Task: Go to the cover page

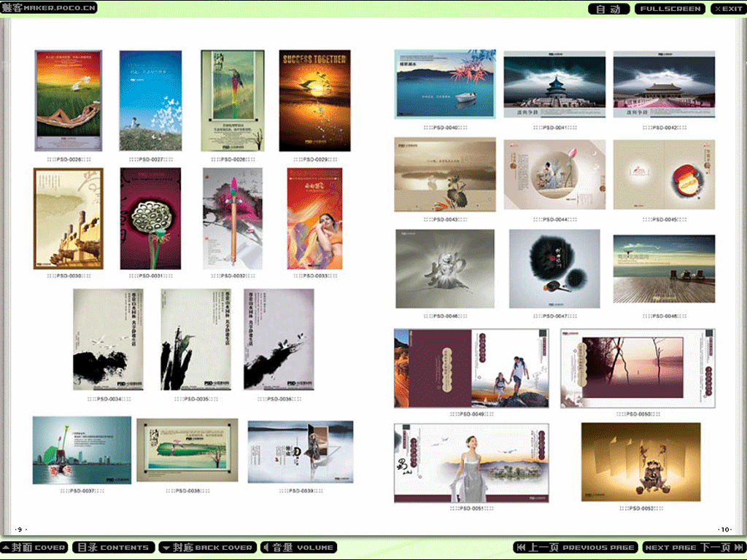Action: (x=35, y=547)
